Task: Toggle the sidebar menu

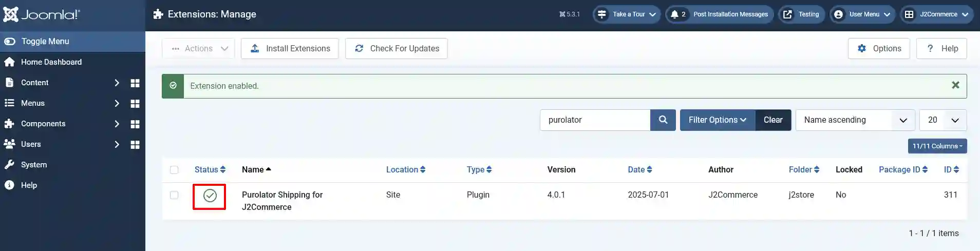Action: tap(72, 41)
